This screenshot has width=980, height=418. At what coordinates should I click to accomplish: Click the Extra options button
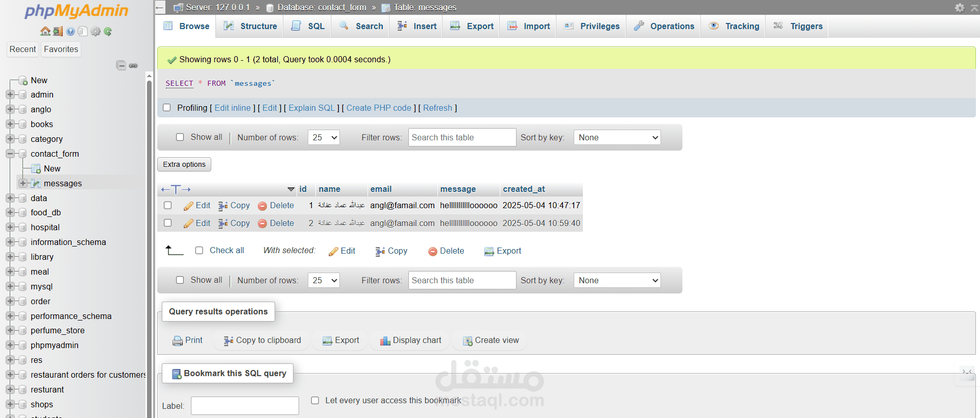click(x=184, y=164)
